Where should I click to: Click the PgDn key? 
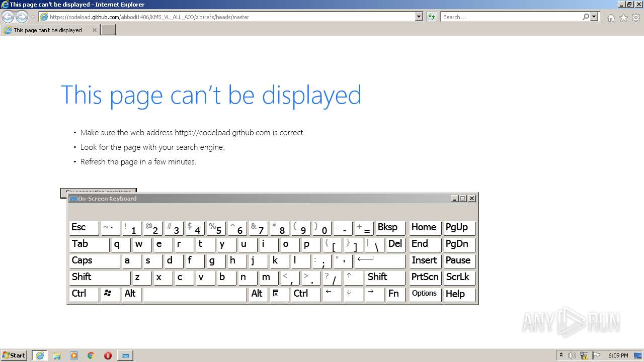[459, 244]
